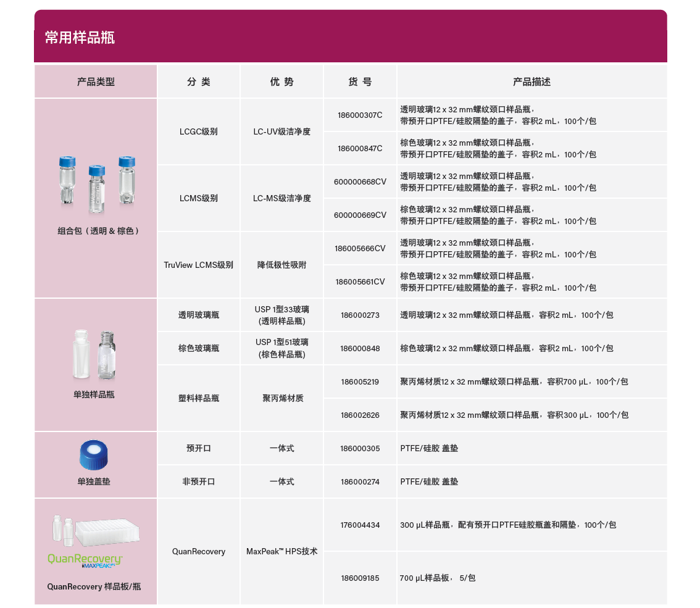This screenshot has width=700, height=608.
Task: Click the QuanRecovery MaxPeak logo
Action: (85, 560)
